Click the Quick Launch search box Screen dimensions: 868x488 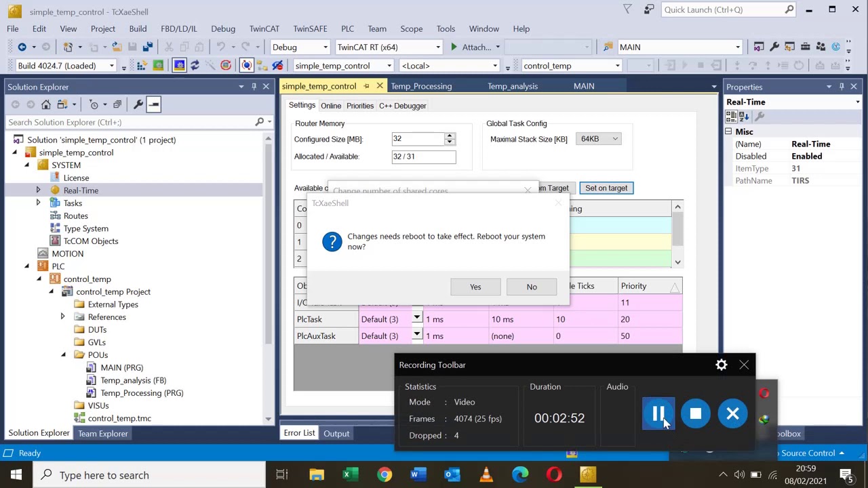click(728, 9)
